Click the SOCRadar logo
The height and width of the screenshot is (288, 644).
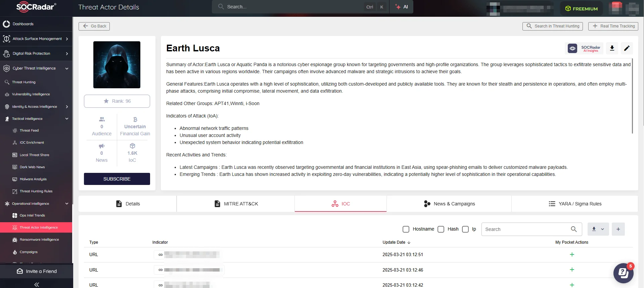(36, 7)
